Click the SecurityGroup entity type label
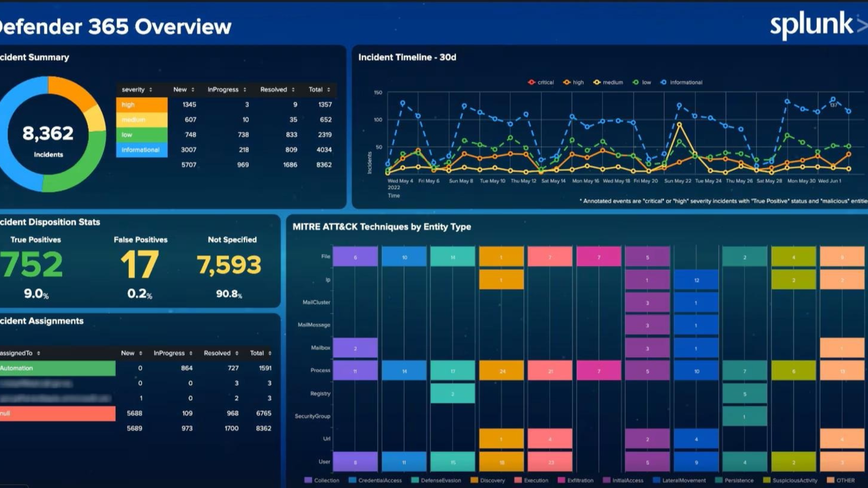Screen dimensions: 868x488 tap(312, 416)
